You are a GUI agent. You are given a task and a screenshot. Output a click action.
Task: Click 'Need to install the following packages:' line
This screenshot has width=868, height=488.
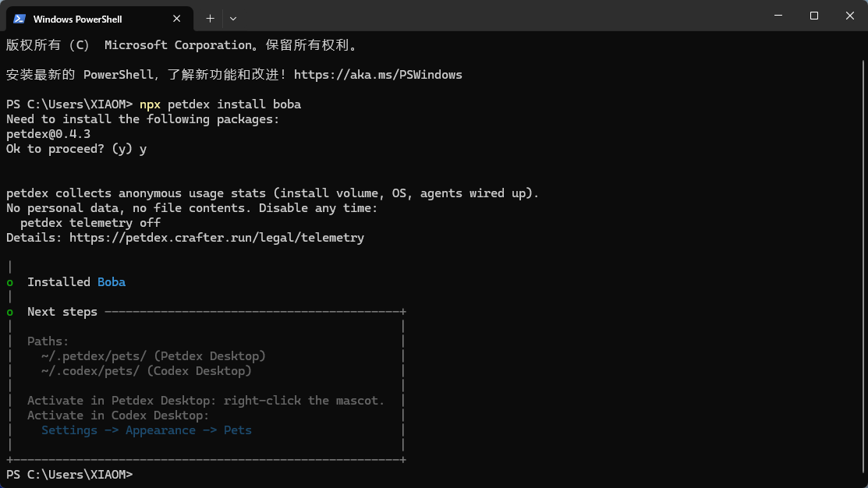click(x=143, y=119)
